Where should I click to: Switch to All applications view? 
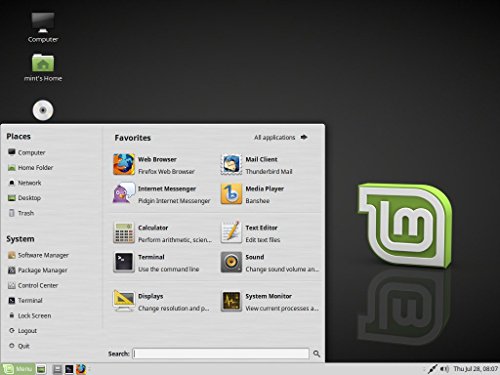[281, 137]
